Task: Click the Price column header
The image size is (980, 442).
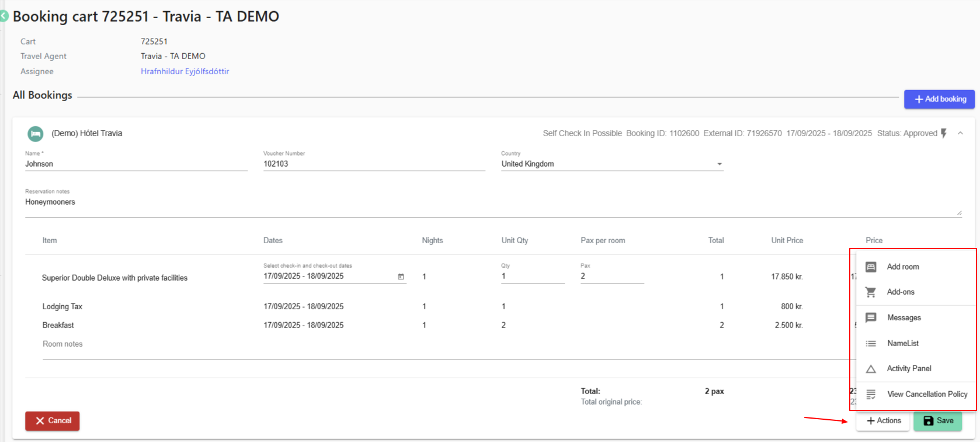Action: click(x=874, y=240)
